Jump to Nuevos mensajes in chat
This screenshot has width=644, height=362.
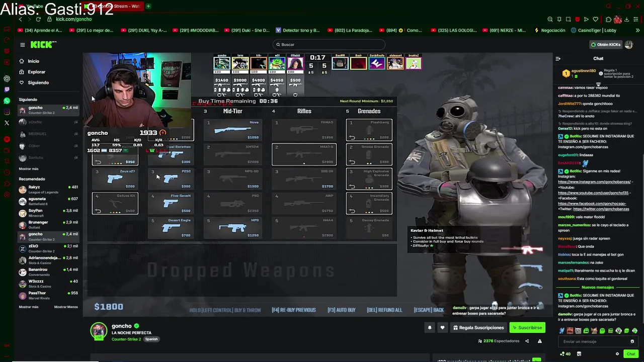click(597, 288)
